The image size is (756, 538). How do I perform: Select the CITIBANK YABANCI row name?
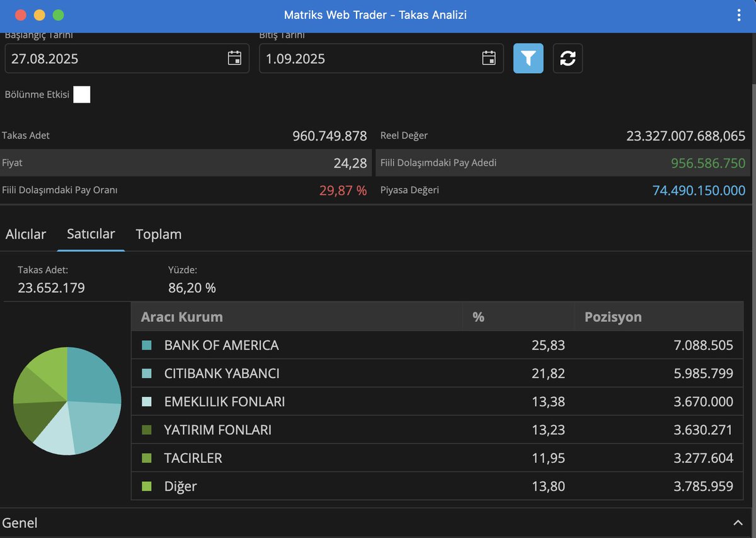[x=222, y=374]
